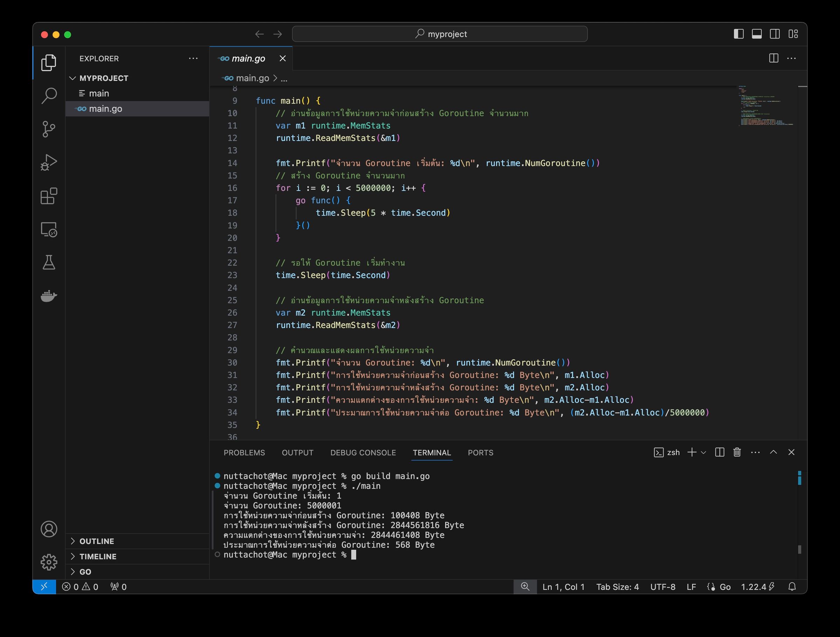Open the Run and Debug view
840x637 pixels.
coord(49,162)
